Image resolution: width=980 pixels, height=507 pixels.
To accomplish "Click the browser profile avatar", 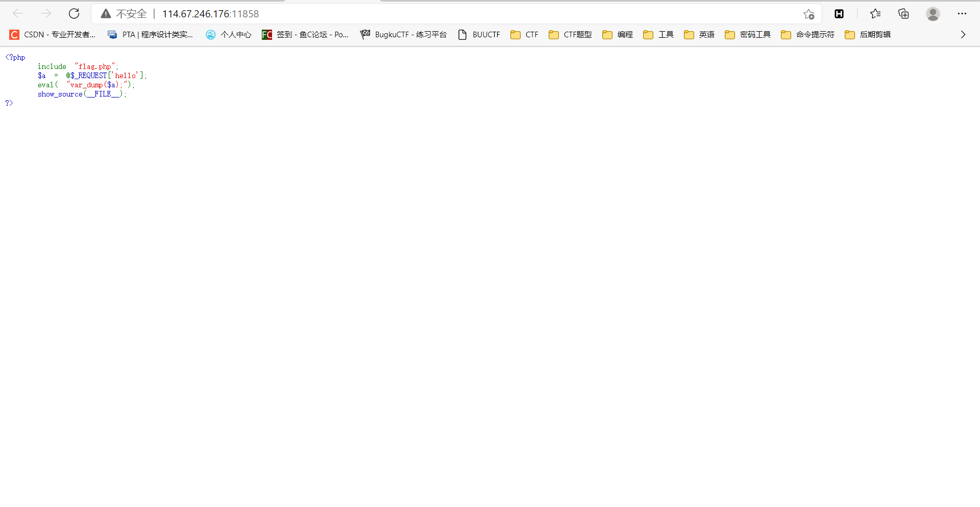I will coord(933,14).
